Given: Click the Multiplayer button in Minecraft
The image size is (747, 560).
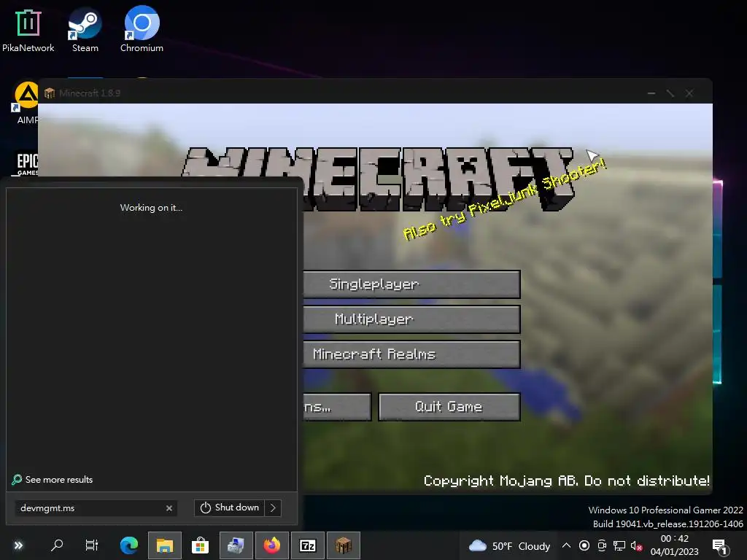Looking at the screenshot, I should 411,319.
